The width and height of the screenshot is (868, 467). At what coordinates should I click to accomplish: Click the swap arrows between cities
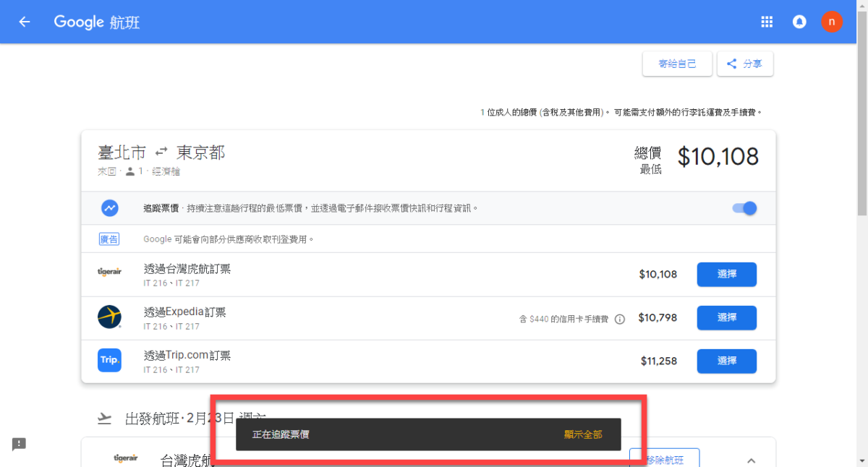tap(161, 152)
